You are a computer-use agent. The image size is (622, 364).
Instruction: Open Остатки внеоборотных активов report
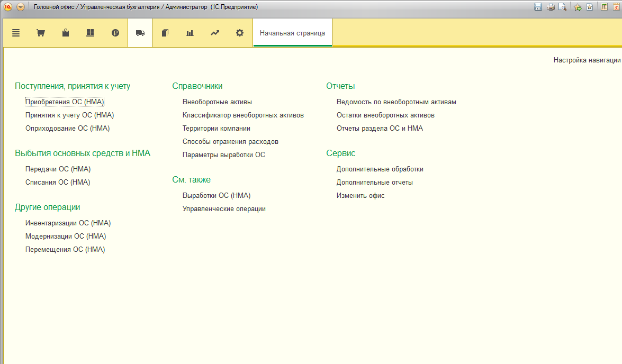tap(385, 115)
